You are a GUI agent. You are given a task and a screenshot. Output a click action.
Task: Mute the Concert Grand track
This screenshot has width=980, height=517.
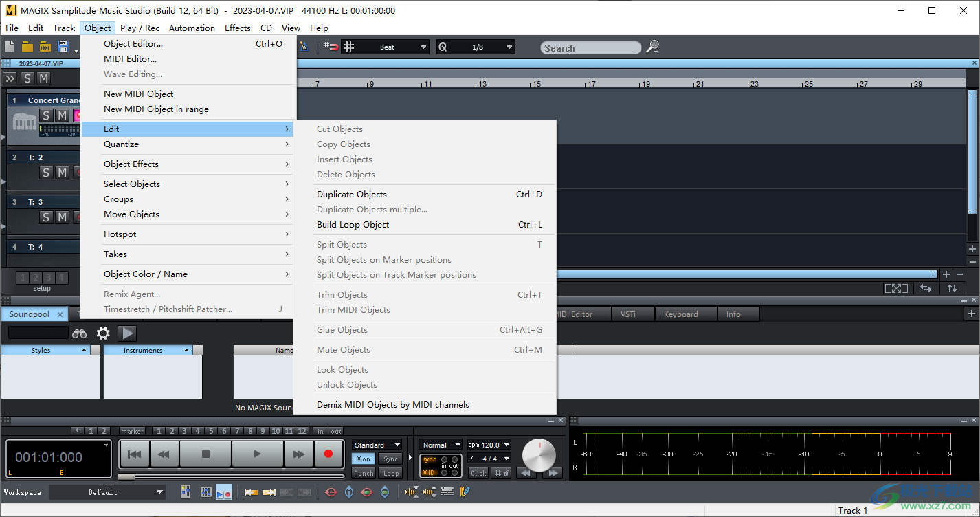[x=61, y=115]
